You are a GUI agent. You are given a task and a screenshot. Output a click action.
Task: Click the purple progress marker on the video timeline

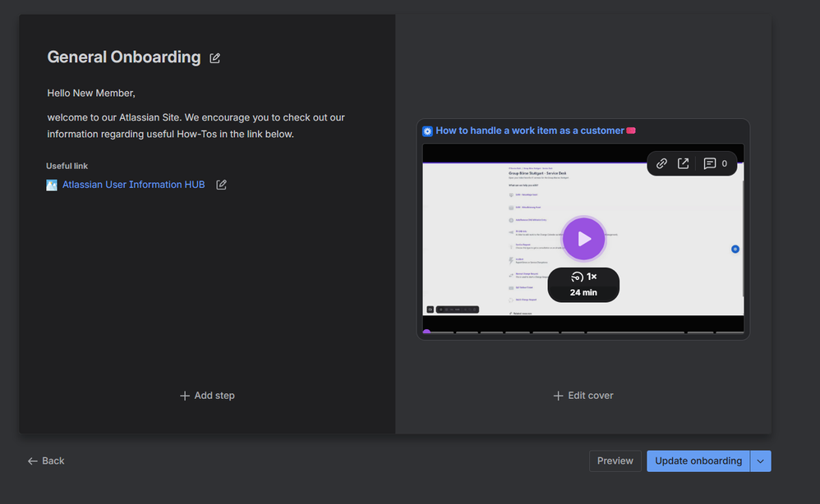[428, 331]
